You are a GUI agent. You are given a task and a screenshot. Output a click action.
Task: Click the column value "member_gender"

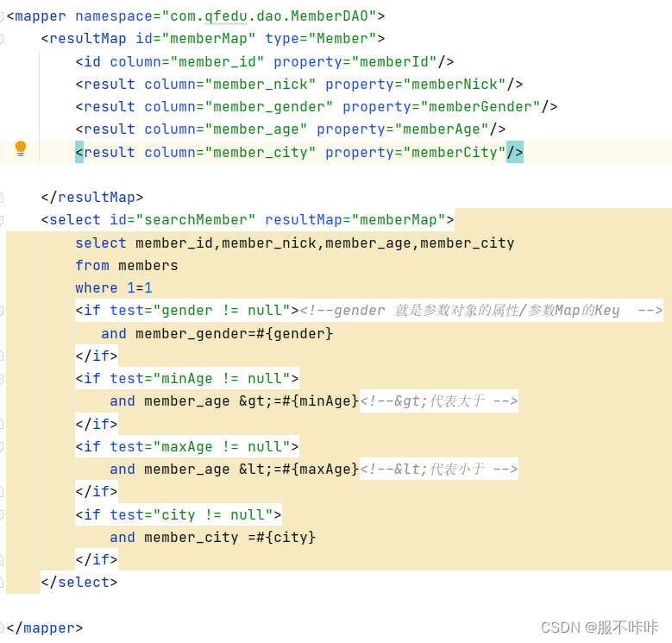tap(269, 106)
